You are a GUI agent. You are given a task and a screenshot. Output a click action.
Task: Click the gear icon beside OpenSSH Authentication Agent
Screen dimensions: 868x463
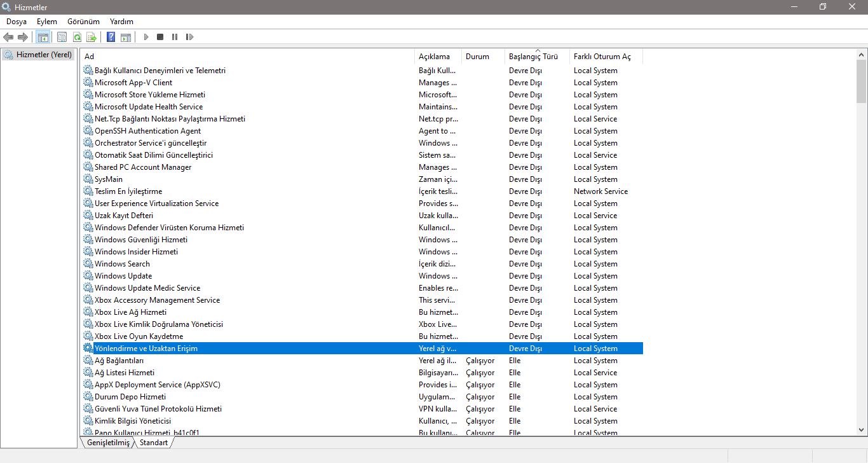pos(88,131)
